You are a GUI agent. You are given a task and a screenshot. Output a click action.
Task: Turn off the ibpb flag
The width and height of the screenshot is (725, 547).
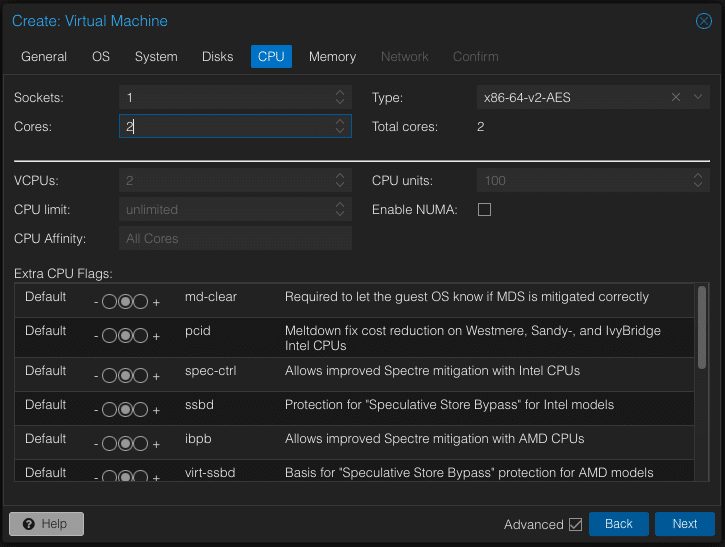tap(109, 443)
